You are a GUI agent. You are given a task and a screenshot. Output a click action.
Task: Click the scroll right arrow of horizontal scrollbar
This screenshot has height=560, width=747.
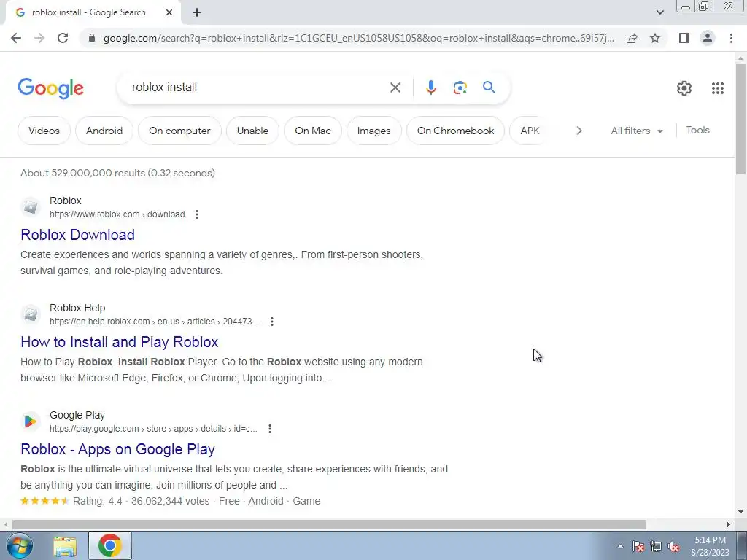click(x=729, y=524)
